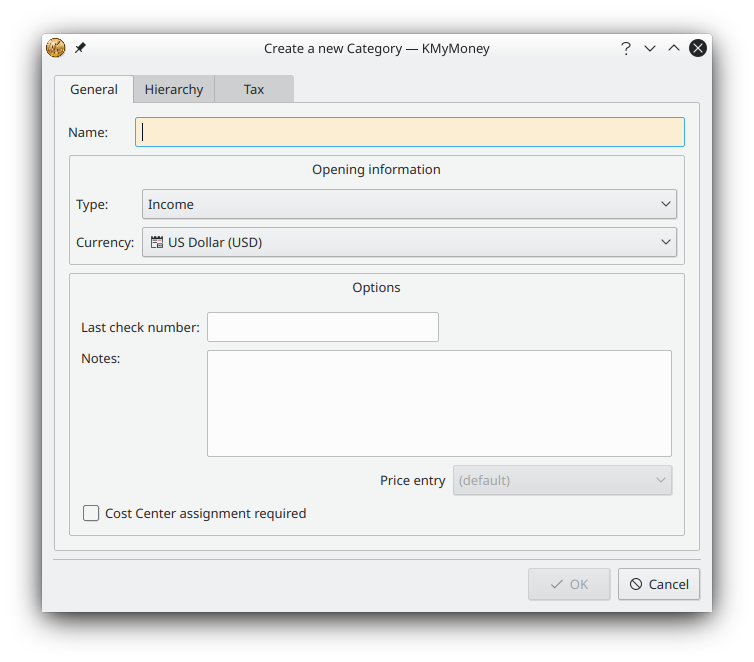
Task: Click inside the Notes text area
Action: pos(439,403)
